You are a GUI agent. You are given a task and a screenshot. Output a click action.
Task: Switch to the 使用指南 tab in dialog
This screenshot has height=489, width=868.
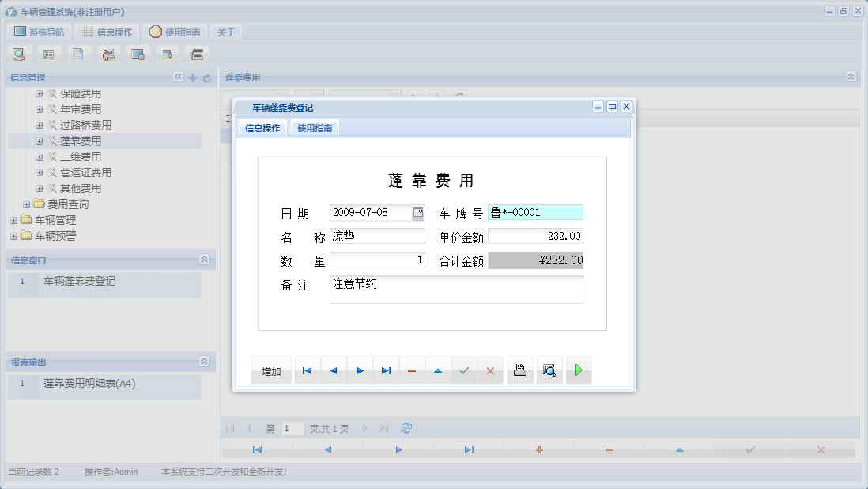tap(314, 127)
